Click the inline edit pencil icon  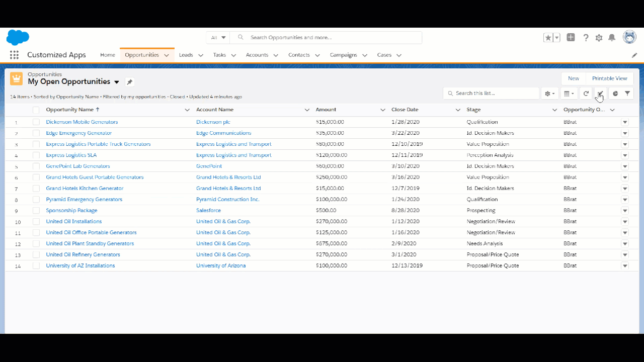click(599, 93)
